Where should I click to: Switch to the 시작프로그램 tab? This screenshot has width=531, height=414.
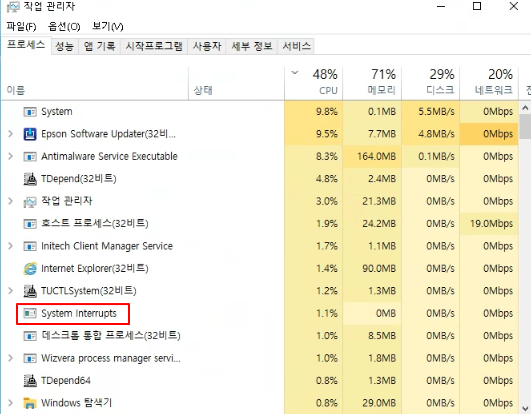pyautogui.click(x=154, y=46)
